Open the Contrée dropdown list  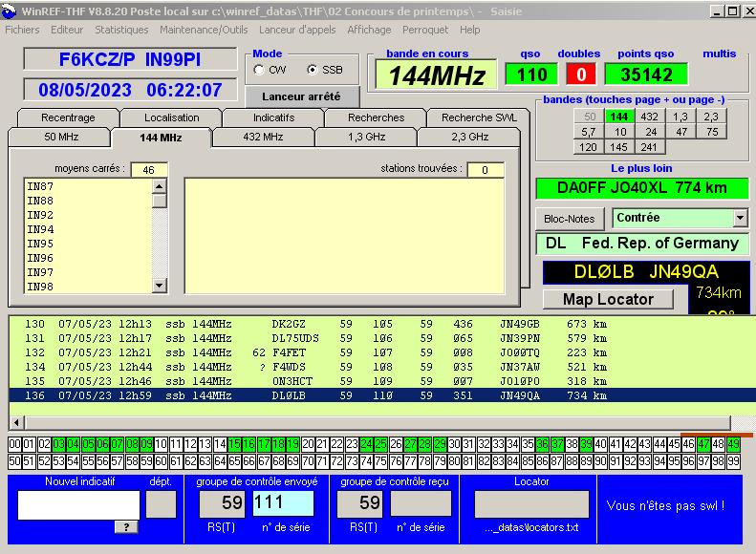tap(741, 218)
